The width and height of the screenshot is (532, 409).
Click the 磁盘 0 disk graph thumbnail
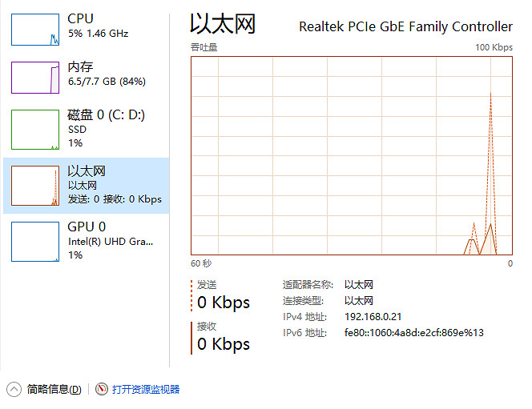34,130
